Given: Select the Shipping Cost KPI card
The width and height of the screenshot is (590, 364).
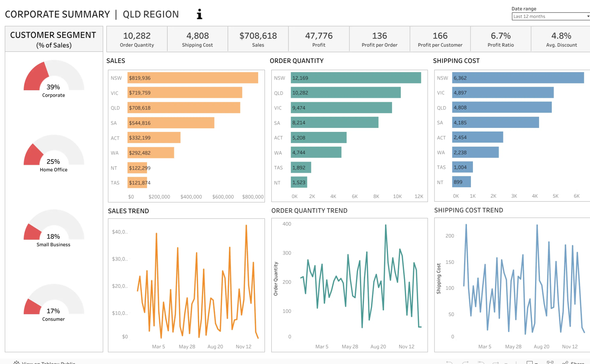Looking at the screenshot, I should click(197, 39).
